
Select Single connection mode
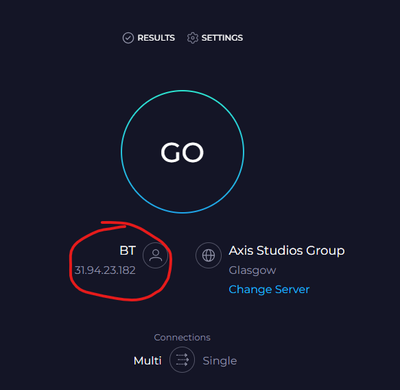tap(220, 361)
